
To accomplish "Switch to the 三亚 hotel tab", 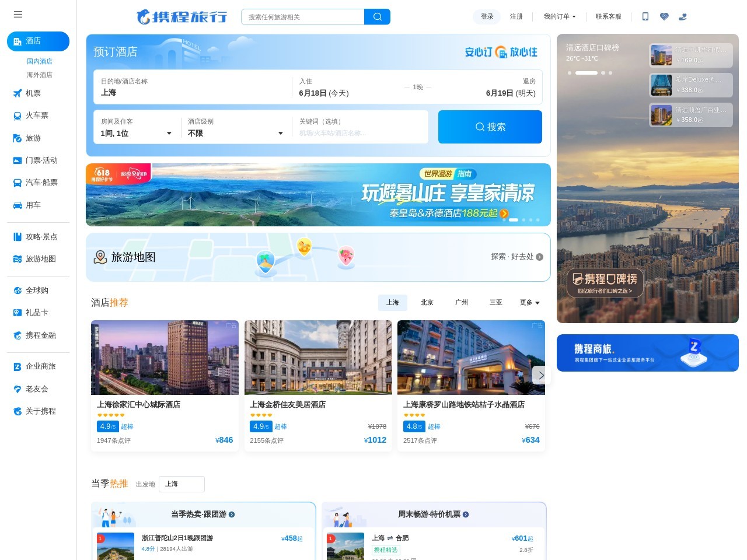I will point(496,303).
